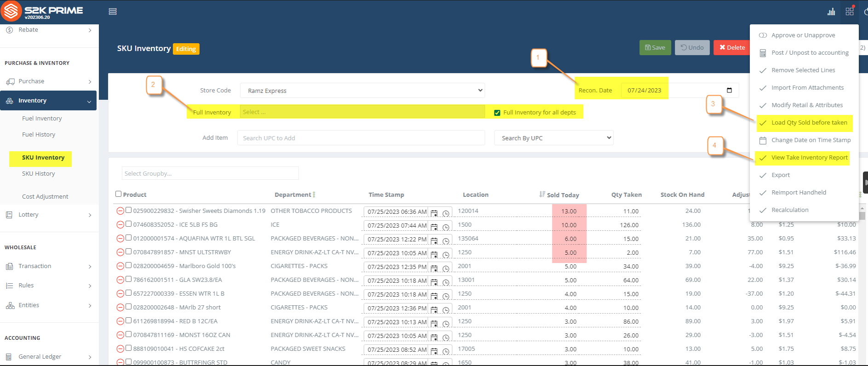Open SKU History in sidebar
This screenshot has height=366, width=868.
(x=39, y=174)
